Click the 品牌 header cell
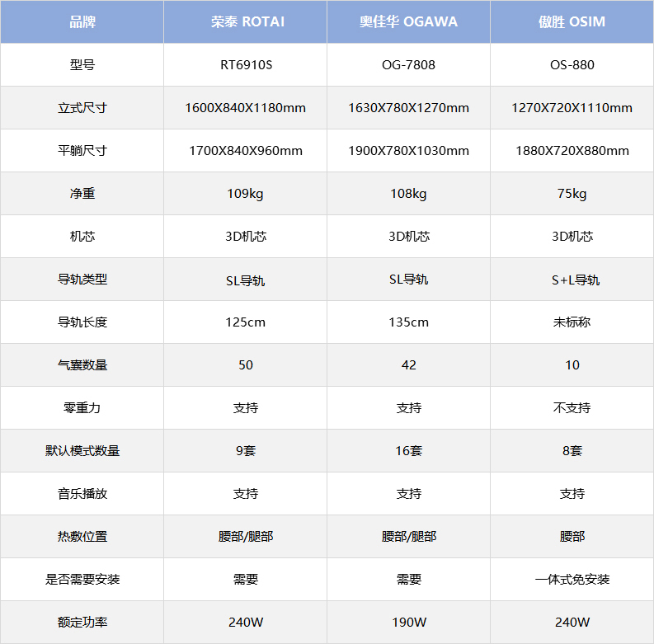Image resolution: width=654 pixels, height=644 pixels. click(82, 21)
